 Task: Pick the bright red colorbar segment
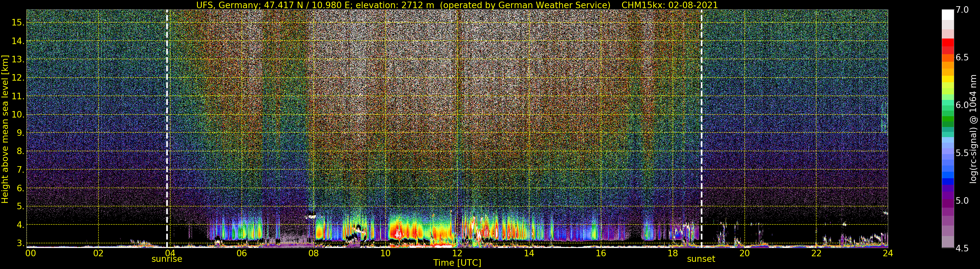click(948, 43)
